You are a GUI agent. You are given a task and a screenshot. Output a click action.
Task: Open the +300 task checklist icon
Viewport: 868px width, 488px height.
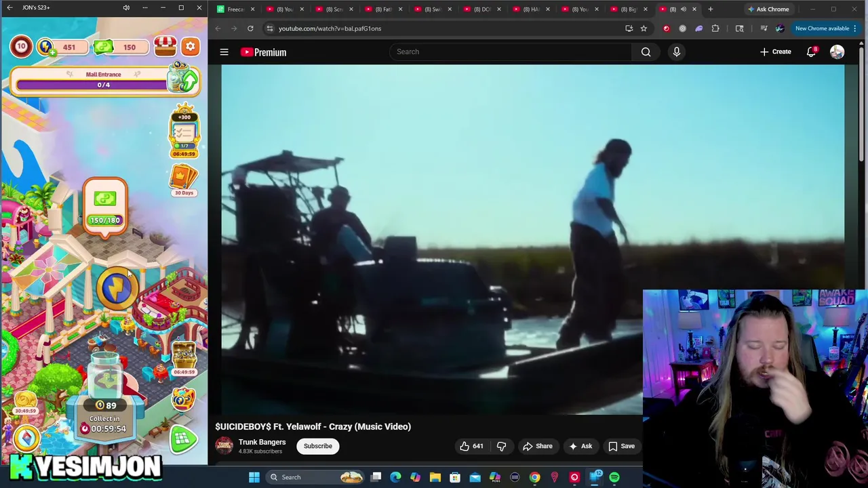(x=184, y=132)
